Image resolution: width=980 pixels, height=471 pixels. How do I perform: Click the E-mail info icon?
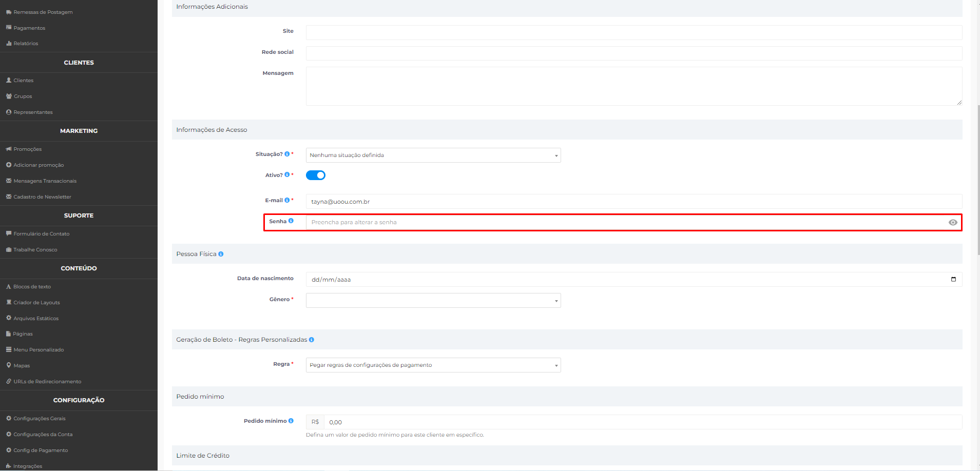tap(287, 200)
